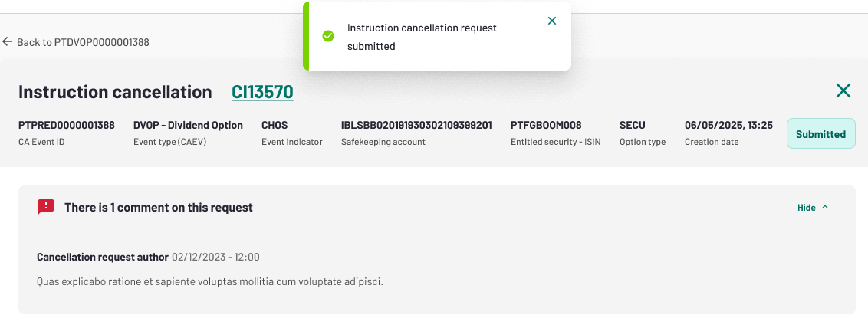Click the DVOP - Dividend Option event type
Image resolution: width=868 pixels, height=325 pixels.
point(188,125)
